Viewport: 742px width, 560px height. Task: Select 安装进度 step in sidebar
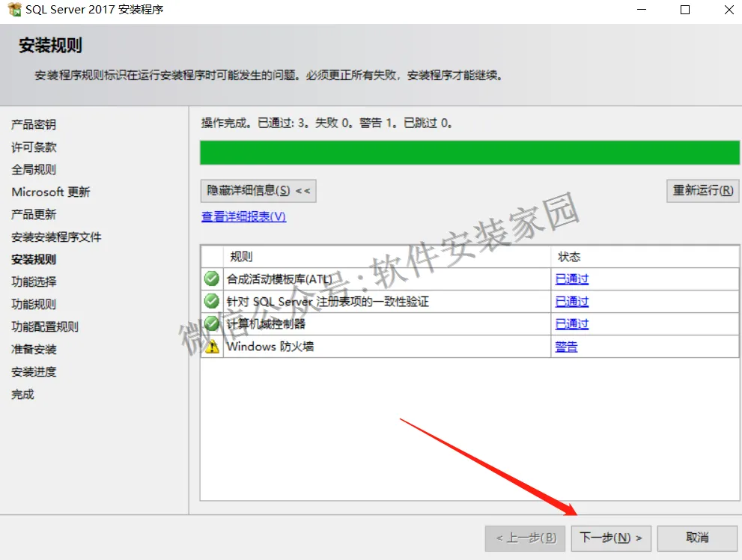click(34, 372)
